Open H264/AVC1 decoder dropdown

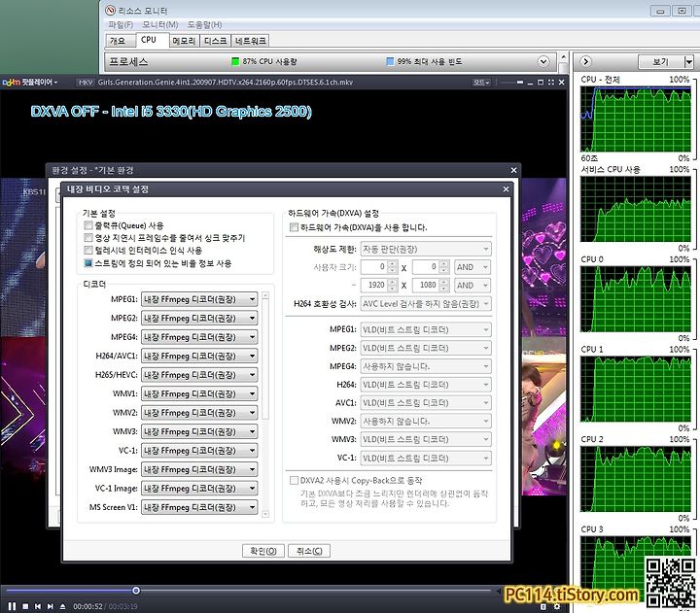(x=199, y=356)
